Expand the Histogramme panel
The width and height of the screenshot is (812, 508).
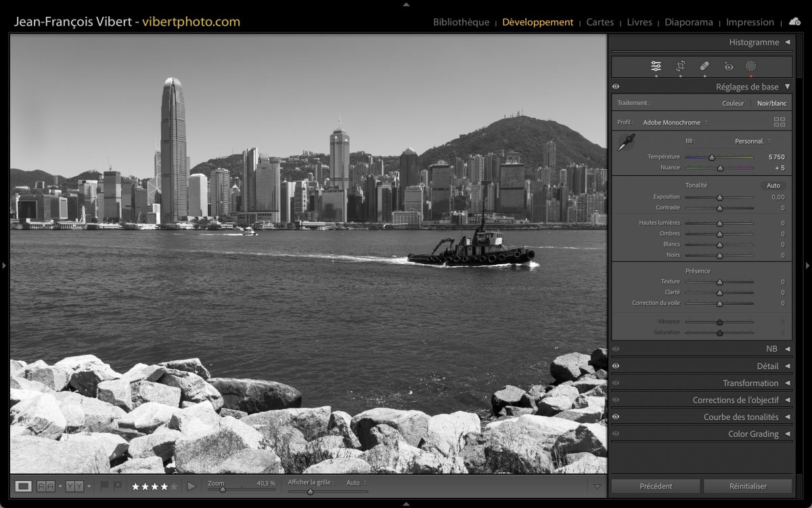pyautogui.click(x=787, y=42)
